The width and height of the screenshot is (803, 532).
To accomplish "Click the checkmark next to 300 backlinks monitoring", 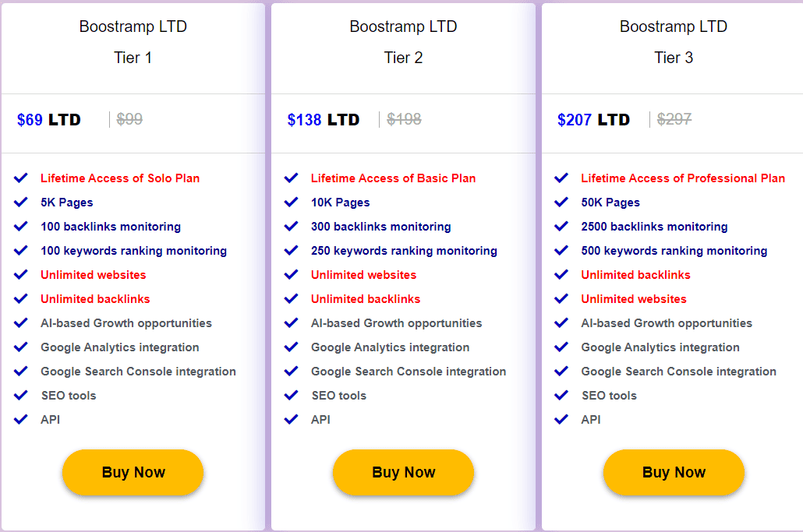I will pos(292,226).
